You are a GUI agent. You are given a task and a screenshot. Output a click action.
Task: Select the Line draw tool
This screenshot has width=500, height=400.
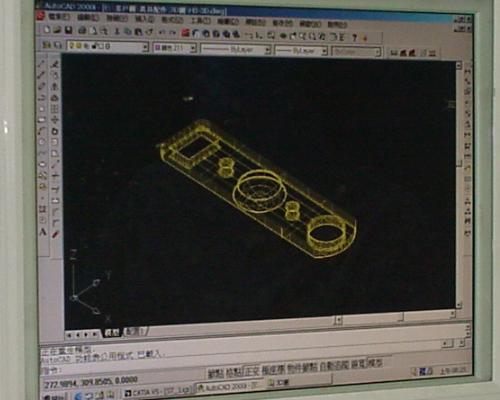coord(42,64)
